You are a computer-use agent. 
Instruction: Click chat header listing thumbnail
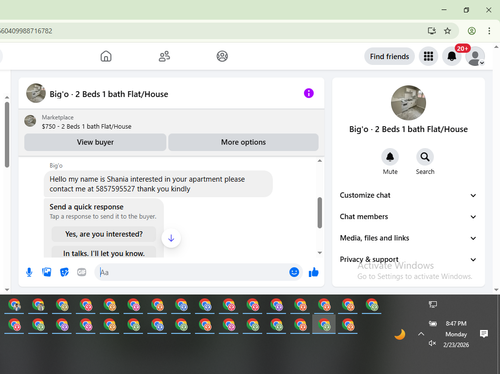36,93
